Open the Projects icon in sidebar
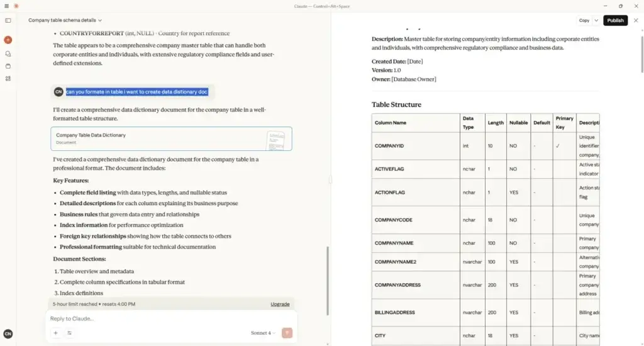The image size is (644, 346). pyautogui.click(x=8, y=66)
